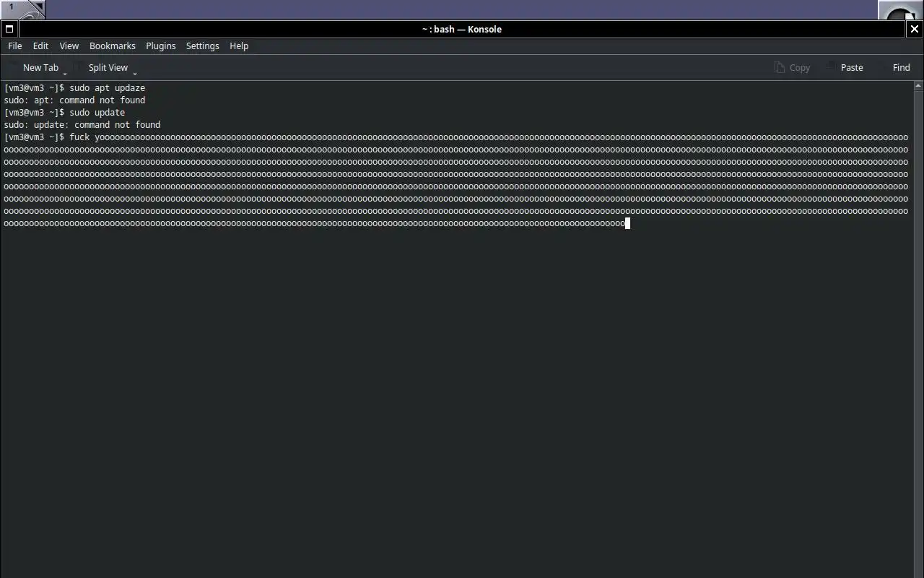
Task: Select workspace 1 in the desktop pager
Action: 22,9
